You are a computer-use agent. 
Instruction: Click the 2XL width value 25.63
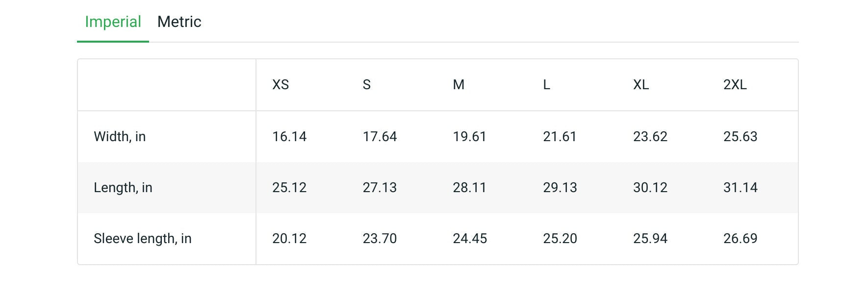click(740, 137)
